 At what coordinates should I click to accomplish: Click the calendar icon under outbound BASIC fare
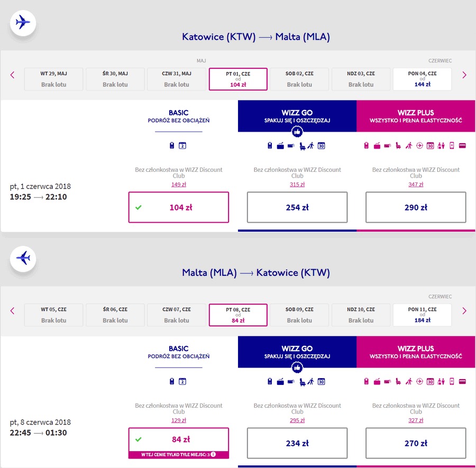pyautogui.click(x=182, y=145)
